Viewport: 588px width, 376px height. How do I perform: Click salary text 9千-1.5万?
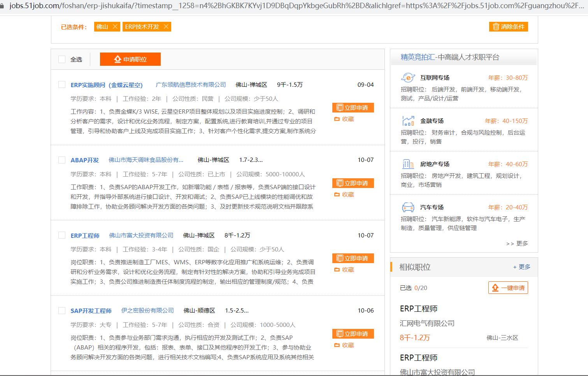pos(290,84)
